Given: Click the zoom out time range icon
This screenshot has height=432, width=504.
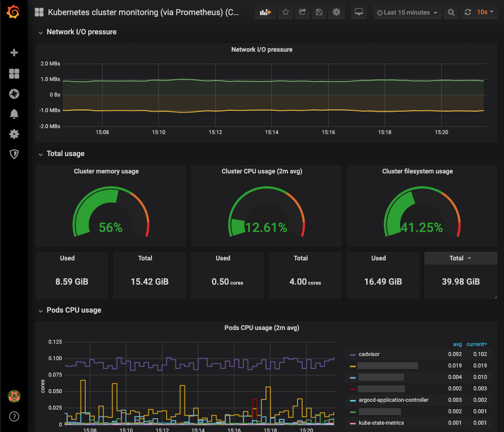Looking at the screenshot, I should click(451, 12).
